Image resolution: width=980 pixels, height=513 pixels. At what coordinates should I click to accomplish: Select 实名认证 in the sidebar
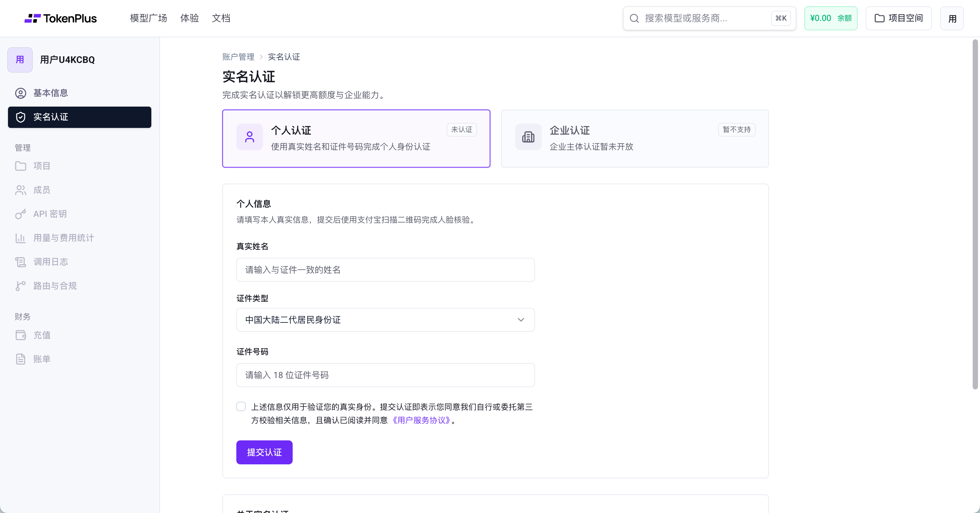point(80,117)
